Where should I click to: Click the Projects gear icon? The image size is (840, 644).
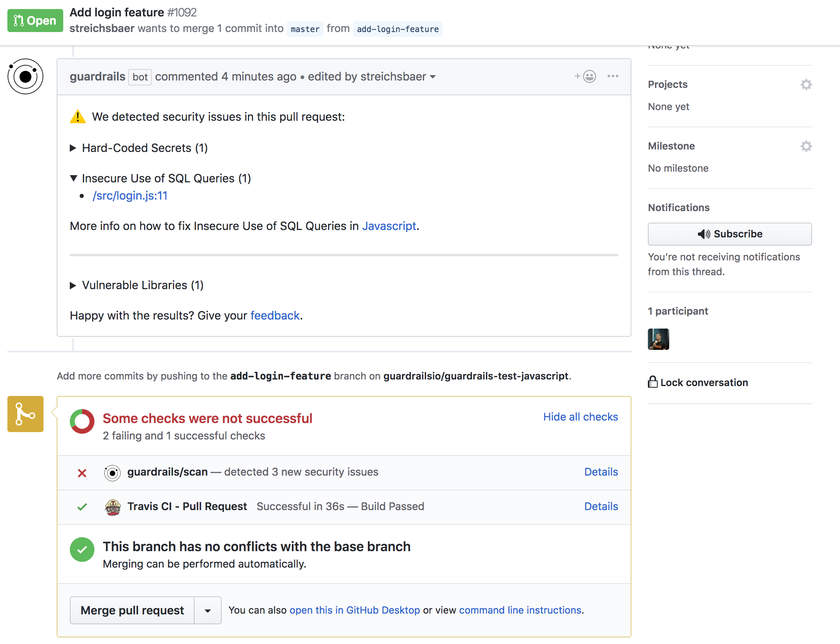[806, 85]
